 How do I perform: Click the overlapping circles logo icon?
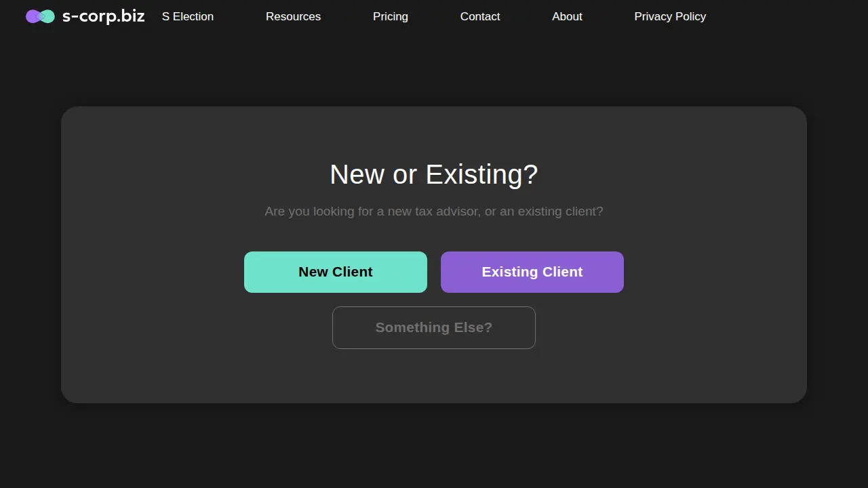[40, 16]
